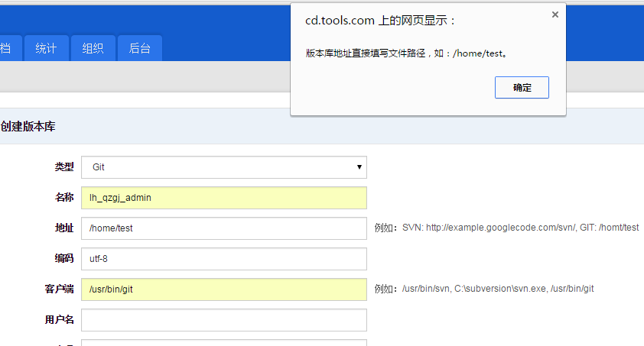The height and width of the screenshot is (346, 644).
Task: Click the 地址 field with /home/test
Action: tap(224, 228)
